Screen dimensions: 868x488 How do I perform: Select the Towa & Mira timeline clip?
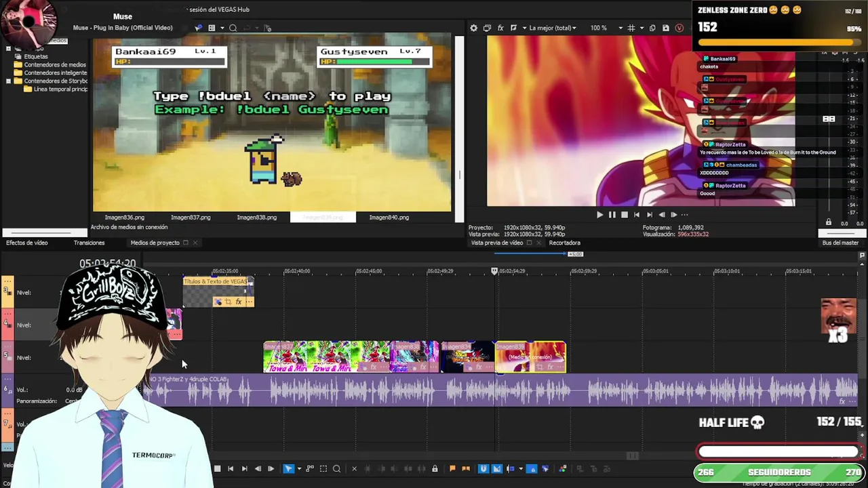click(x=327, y=357)
